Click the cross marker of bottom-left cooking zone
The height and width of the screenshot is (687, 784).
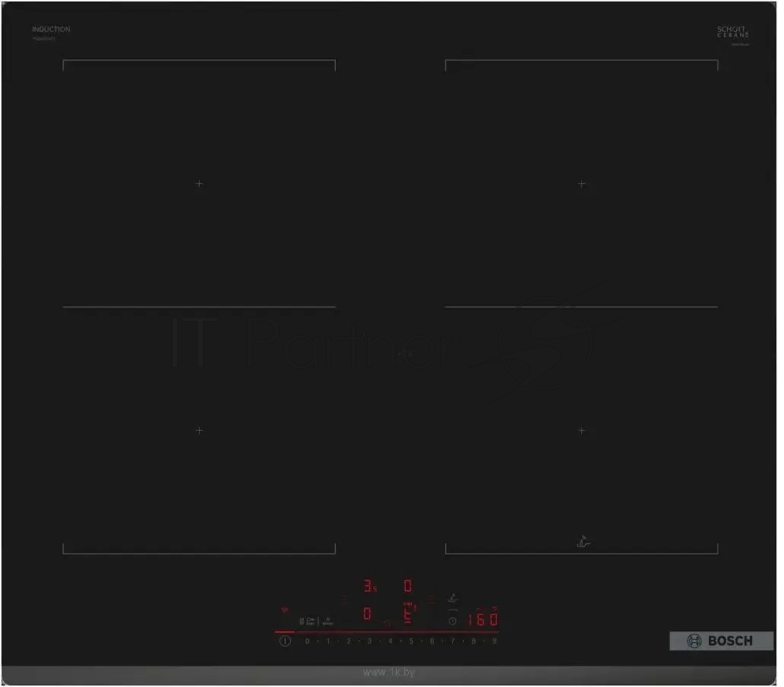[x=199, y=430]
